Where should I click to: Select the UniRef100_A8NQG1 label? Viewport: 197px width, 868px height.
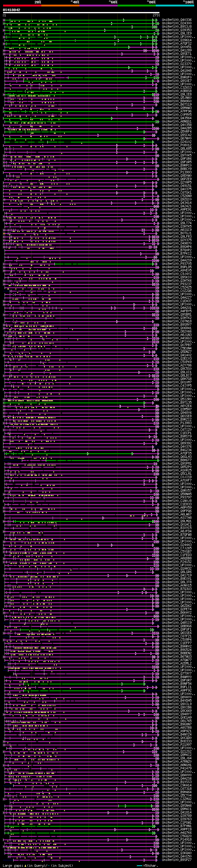click(177, 121)
